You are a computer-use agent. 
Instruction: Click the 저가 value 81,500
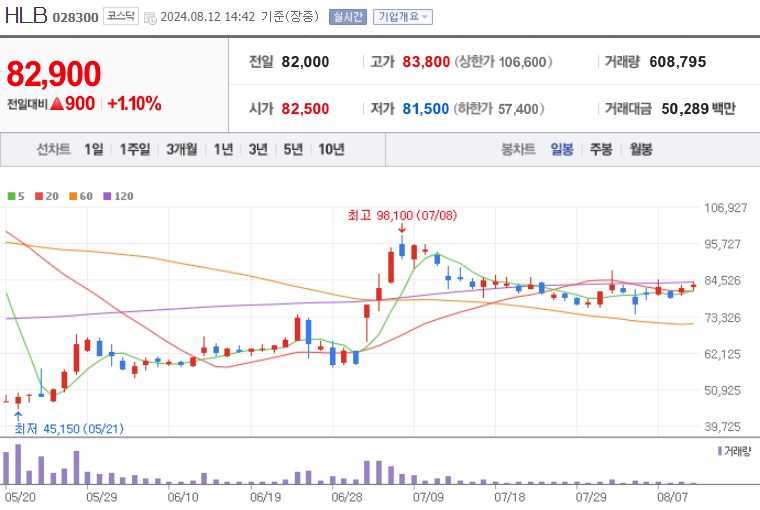click(x=426, y=109)
